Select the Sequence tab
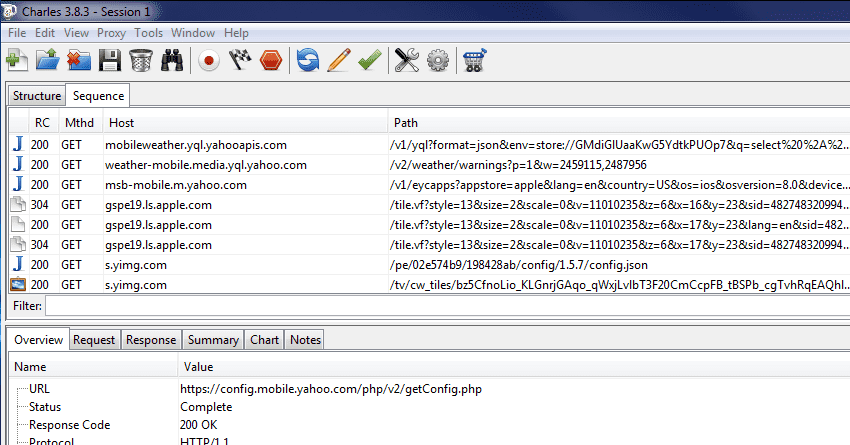850x445 pixels. (x=98, y=95)
